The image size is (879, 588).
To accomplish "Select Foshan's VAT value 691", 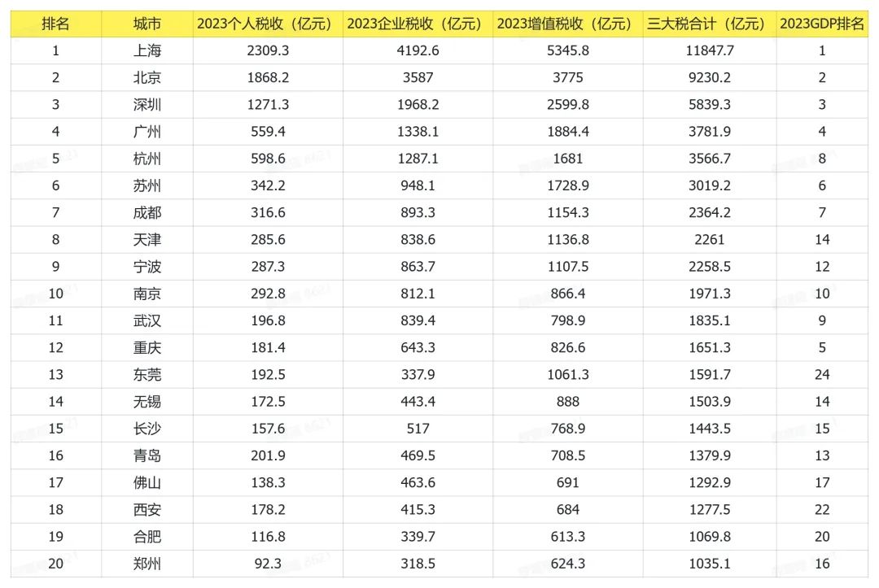I will coord(568,482).
